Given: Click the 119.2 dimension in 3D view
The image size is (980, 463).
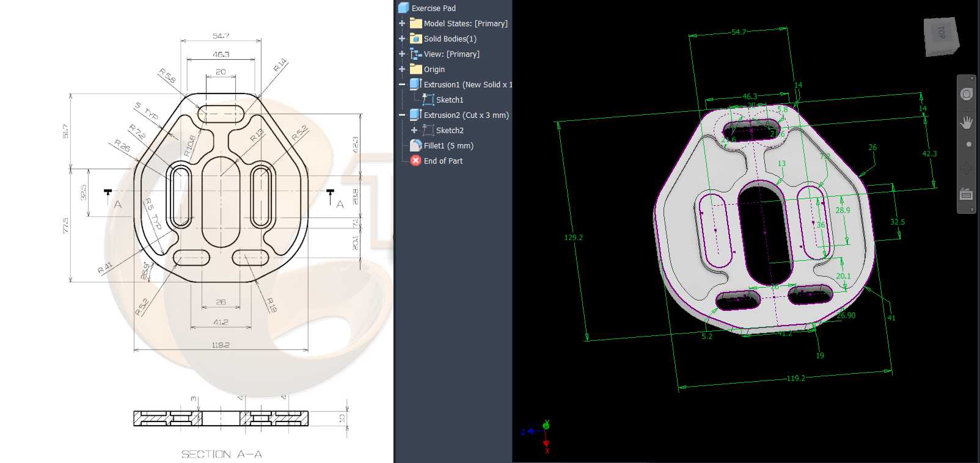Looking at the screenshot, I should pyautogui.click(x=795, y=378).
